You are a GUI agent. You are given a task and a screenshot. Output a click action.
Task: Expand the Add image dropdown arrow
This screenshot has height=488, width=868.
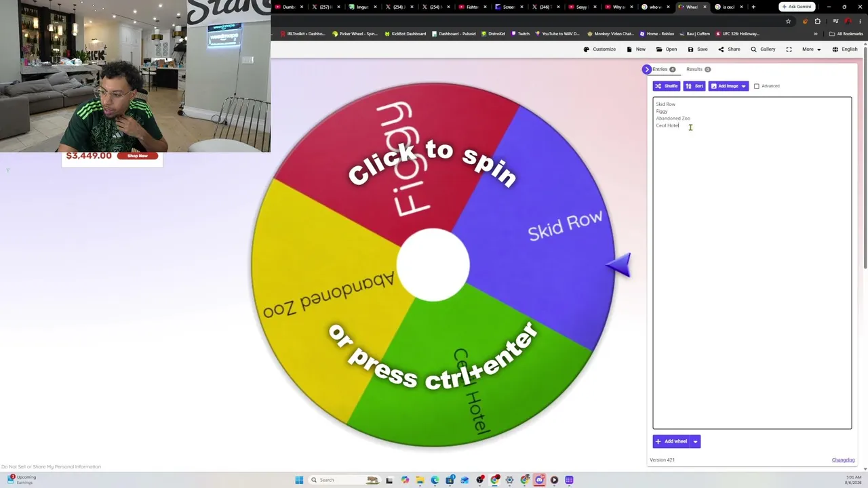coord(744,86)
